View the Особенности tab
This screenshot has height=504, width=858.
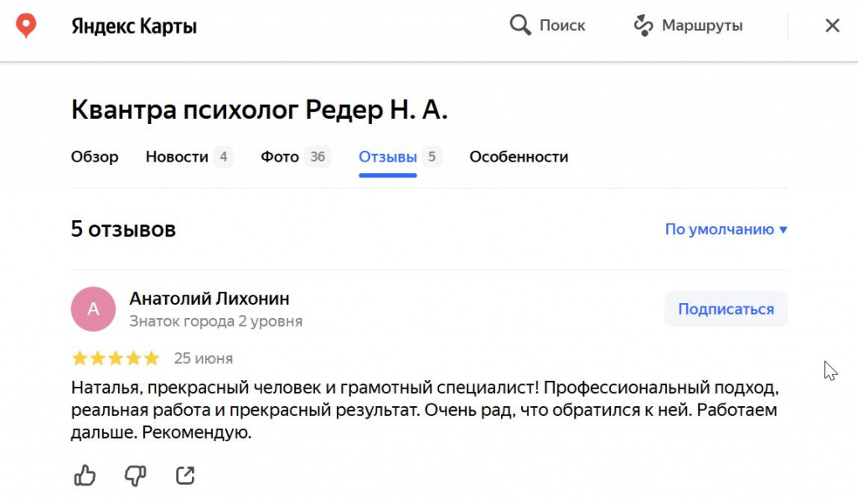coord(519,157)
